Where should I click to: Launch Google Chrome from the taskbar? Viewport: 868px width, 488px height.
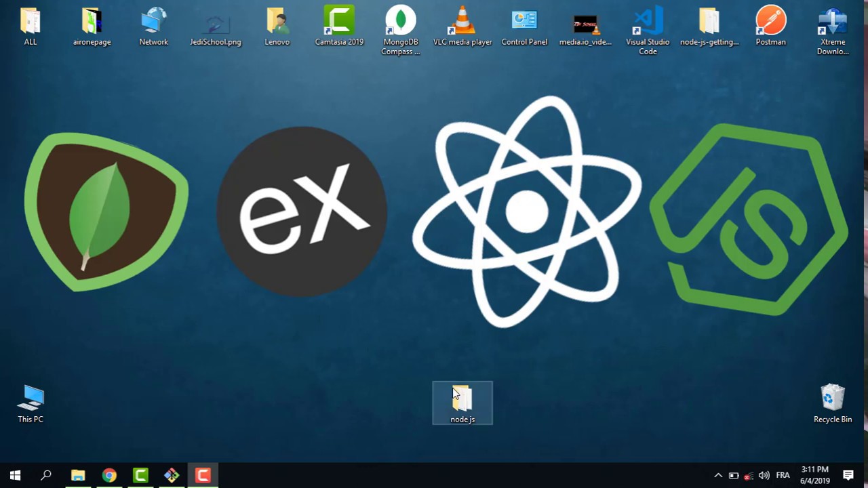click(x=109, y=475)
